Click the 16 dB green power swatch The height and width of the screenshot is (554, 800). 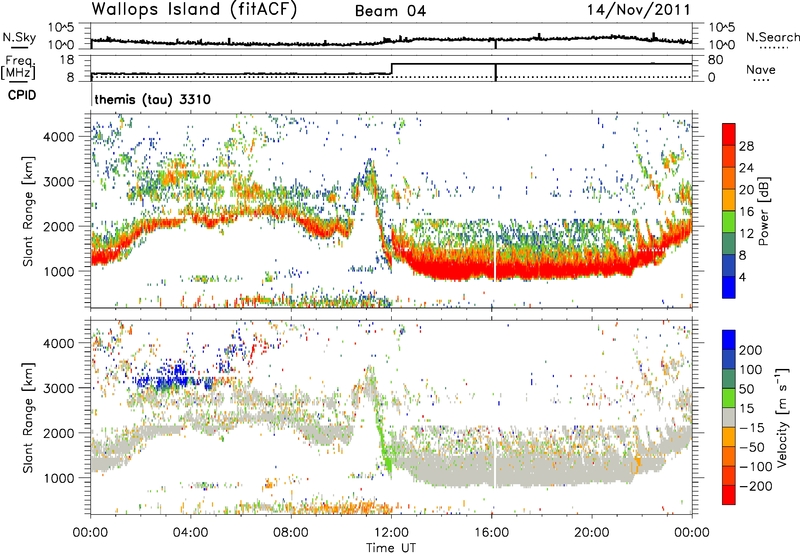729,222
